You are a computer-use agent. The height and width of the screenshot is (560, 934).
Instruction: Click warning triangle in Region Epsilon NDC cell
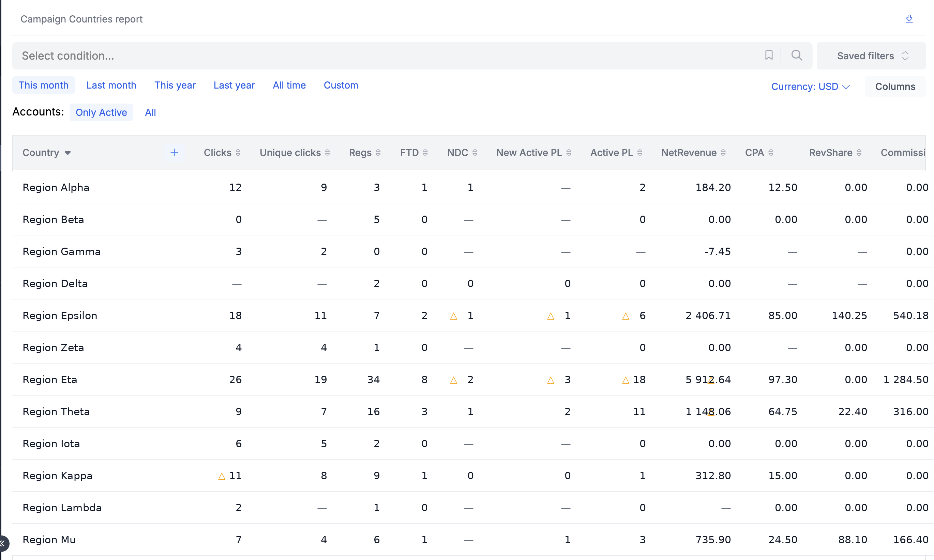(x=453, y=316)
